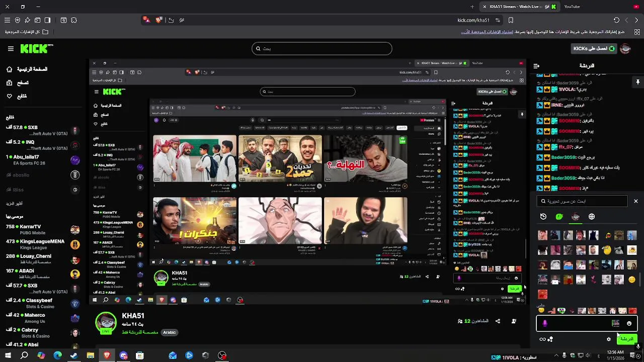Close the emote picker panel
644x362 pixels.
(635, 201)
